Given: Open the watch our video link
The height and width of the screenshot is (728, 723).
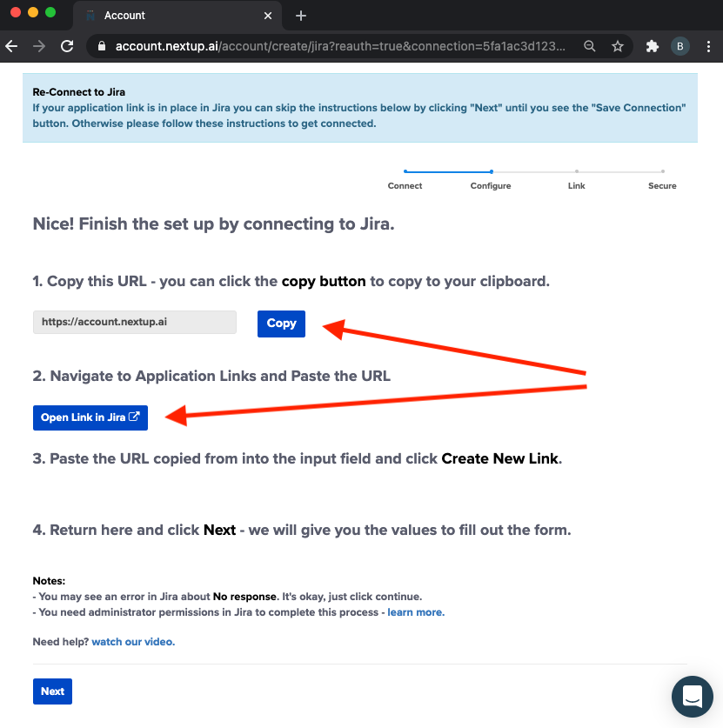Looking at the screenshot, I should point(133,642).
